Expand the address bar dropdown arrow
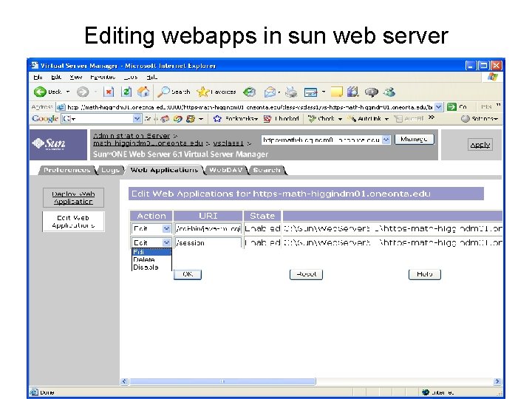Image resolution: width=532 pixels, height=399 pixels. [x=439, y=107]
